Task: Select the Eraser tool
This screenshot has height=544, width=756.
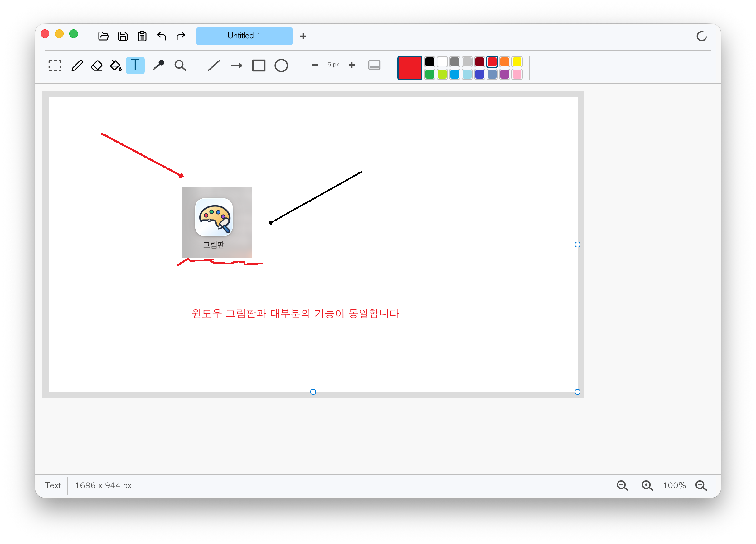Action: tap(97, 65)
